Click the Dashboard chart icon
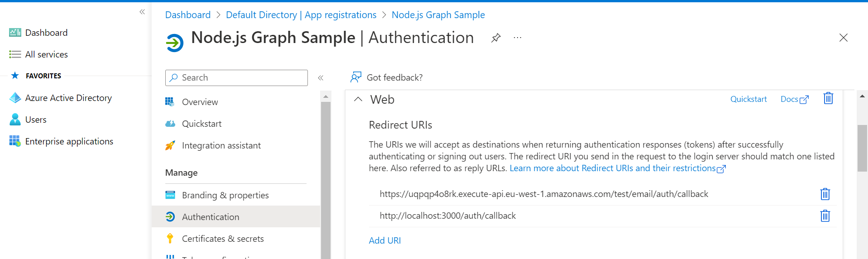Screen dimensions: 868x259 click(x=15, y=32)
